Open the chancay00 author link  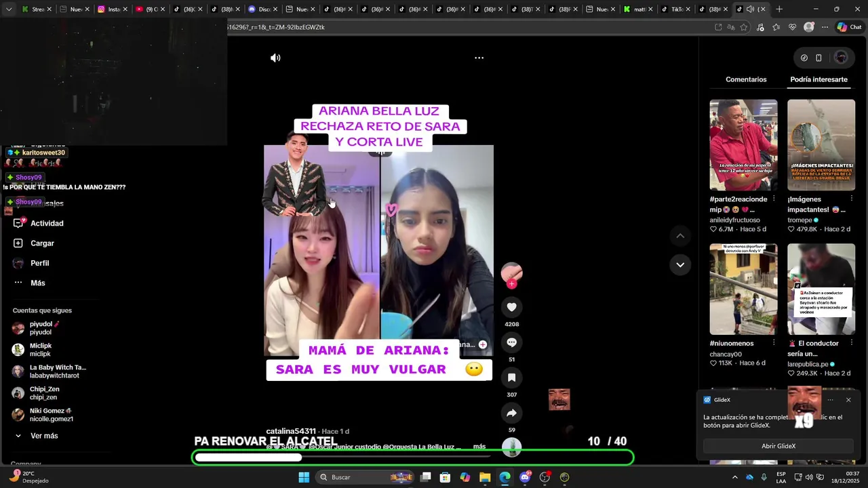[726, 354]
